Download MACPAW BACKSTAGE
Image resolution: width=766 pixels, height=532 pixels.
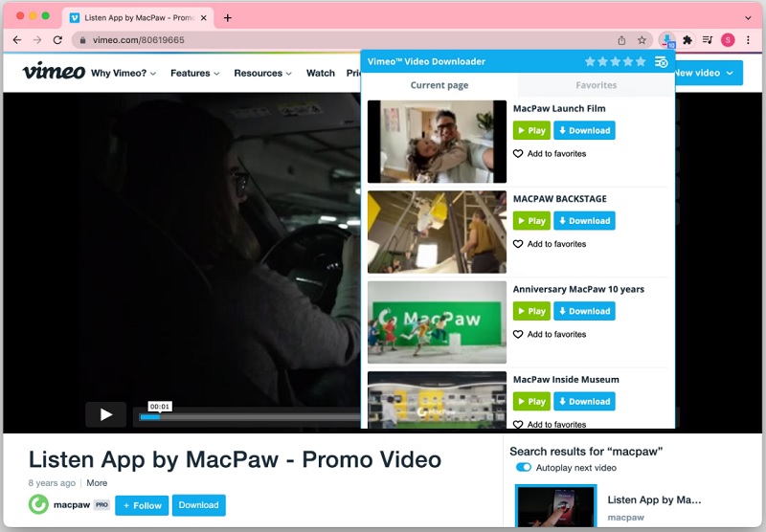[584, 221]
